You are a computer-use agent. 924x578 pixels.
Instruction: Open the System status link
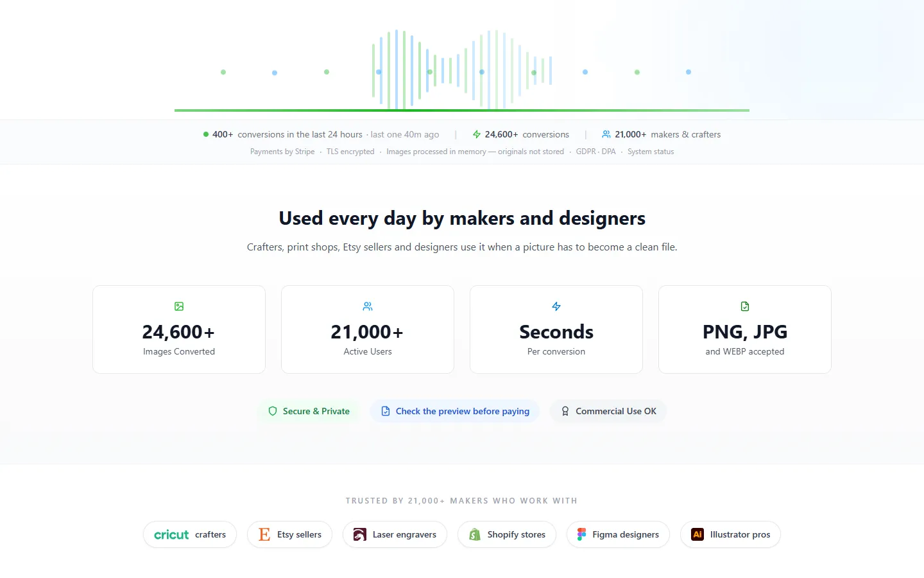click(x=651, y=152)
